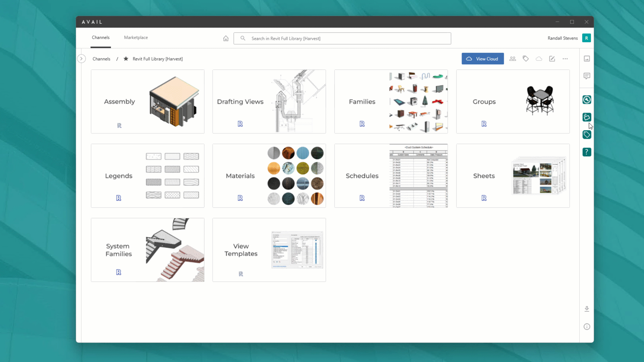Screen dimensions: 644x362
Task: Toggle the notifications/comments panel icon
Action: (587, 76)
